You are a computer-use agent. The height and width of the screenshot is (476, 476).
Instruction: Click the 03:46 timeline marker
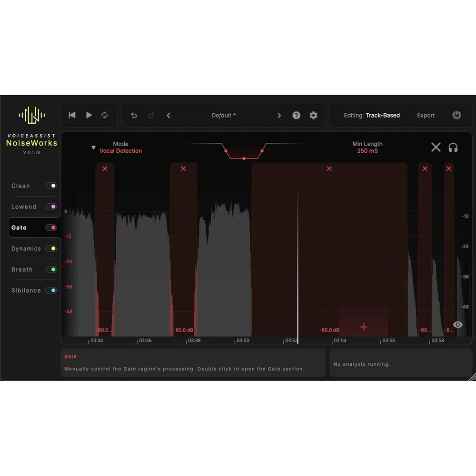[145, 341]
